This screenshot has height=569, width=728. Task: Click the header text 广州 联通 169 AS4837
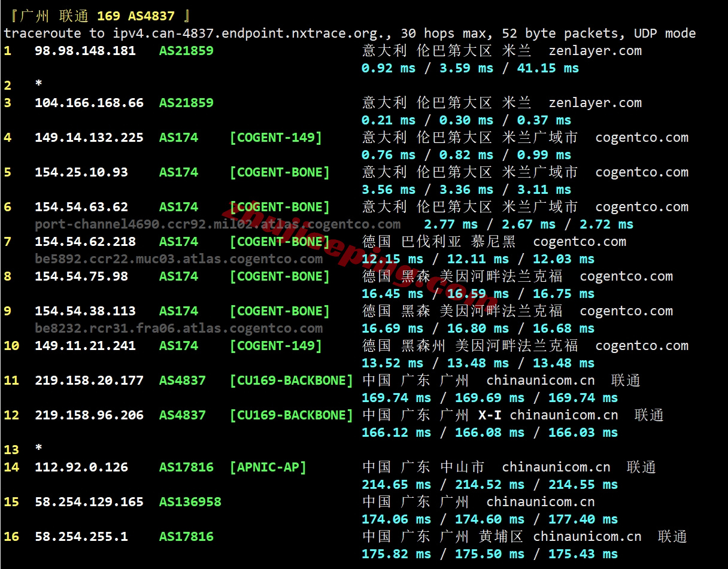point(97,16)
